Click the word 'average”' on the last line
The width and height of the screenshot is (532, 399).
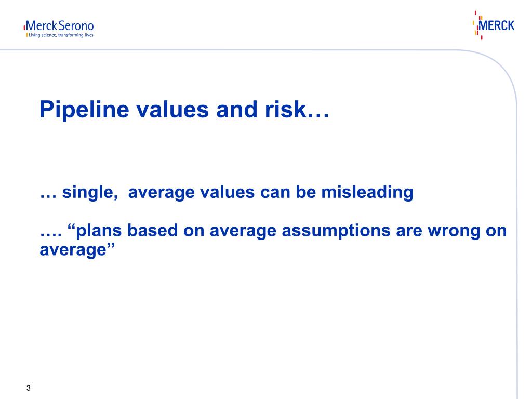[77, 250]
